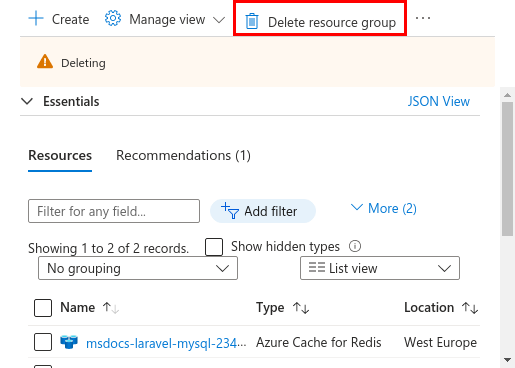Click the vertical scrollbar thumb
This screenshot has width=515, height=368.
(508, 169)
